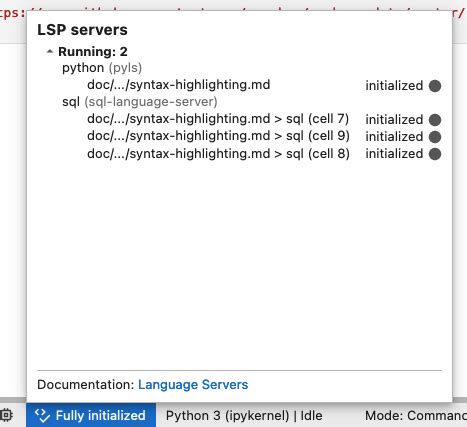
Task: Click the sql cell 8 status dot
Action: pyautogui.click(x=435, y=154)
